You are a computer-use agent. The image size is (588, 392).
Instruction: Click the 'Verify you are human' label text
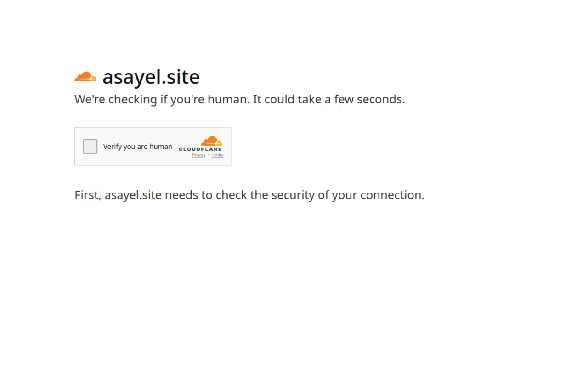138,147
